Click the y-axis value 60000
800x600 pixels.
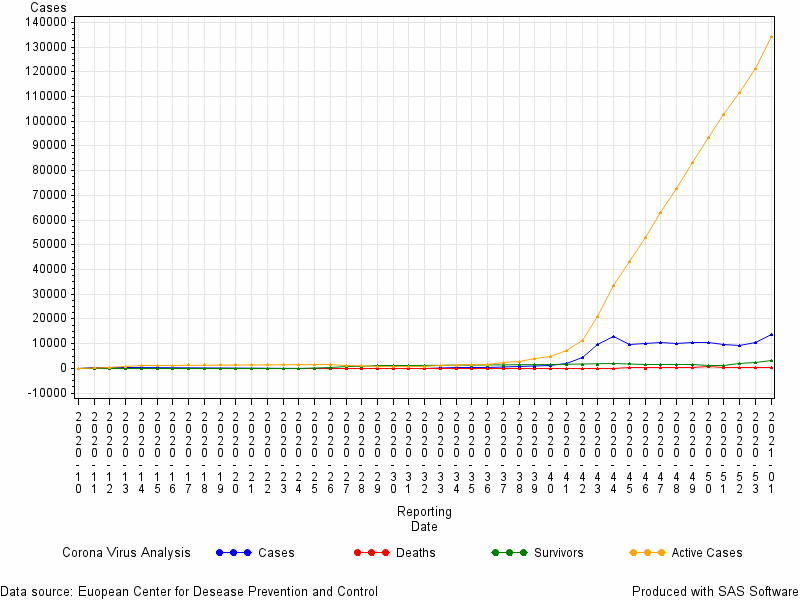[x=48, y=220]
